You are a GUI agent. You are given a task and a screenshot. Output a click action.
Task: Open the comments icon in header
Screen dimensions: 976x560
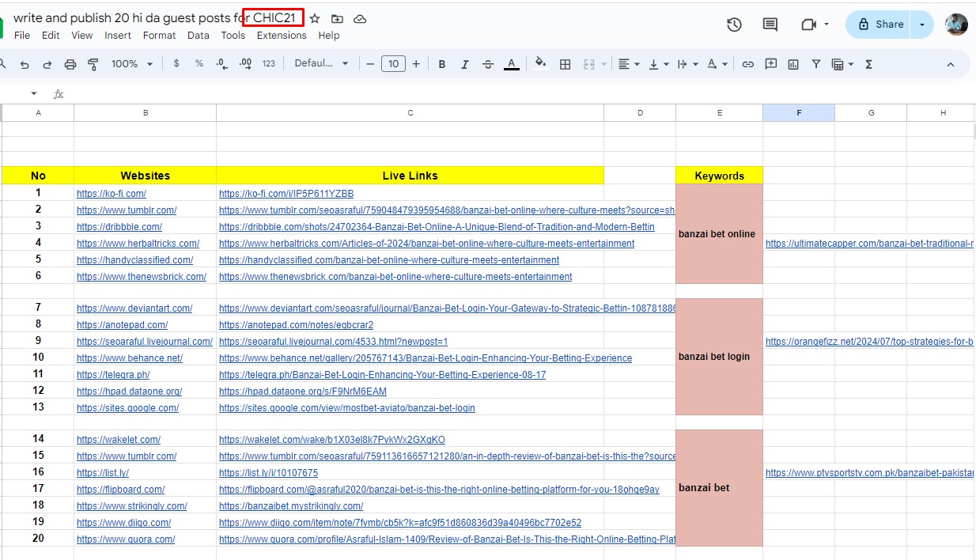(770, 25)
